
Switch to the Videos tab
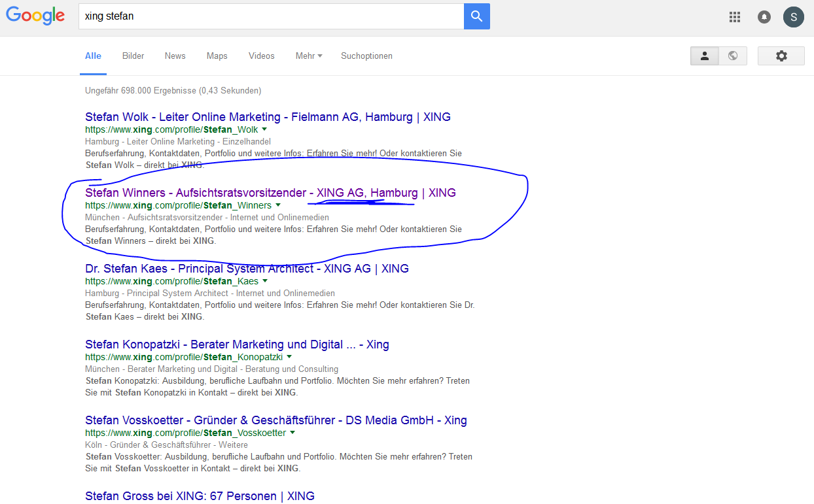coord(262,56)
